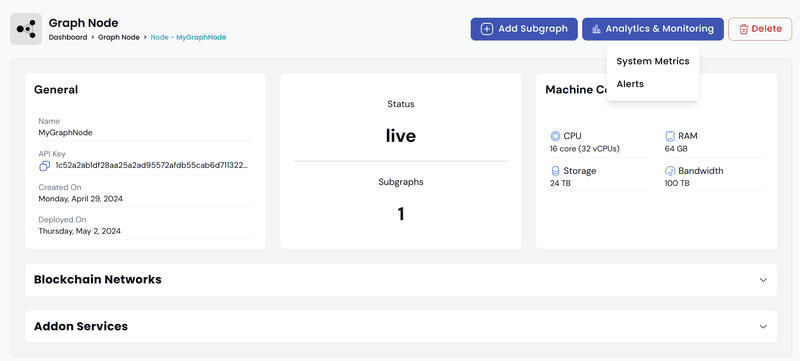The image size is (800, 361).
Task: Click the Monday, April 29, 2024 date
Action: pyautogui.click(x=81, y=198)
